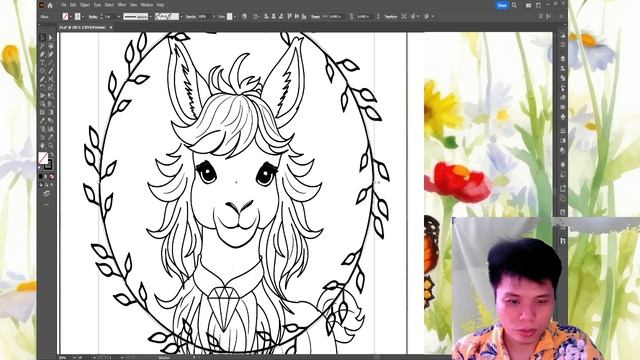Select the Zoom tool magnifier
This screenshot has width=640, height=360.
click(x=51, y=145)
